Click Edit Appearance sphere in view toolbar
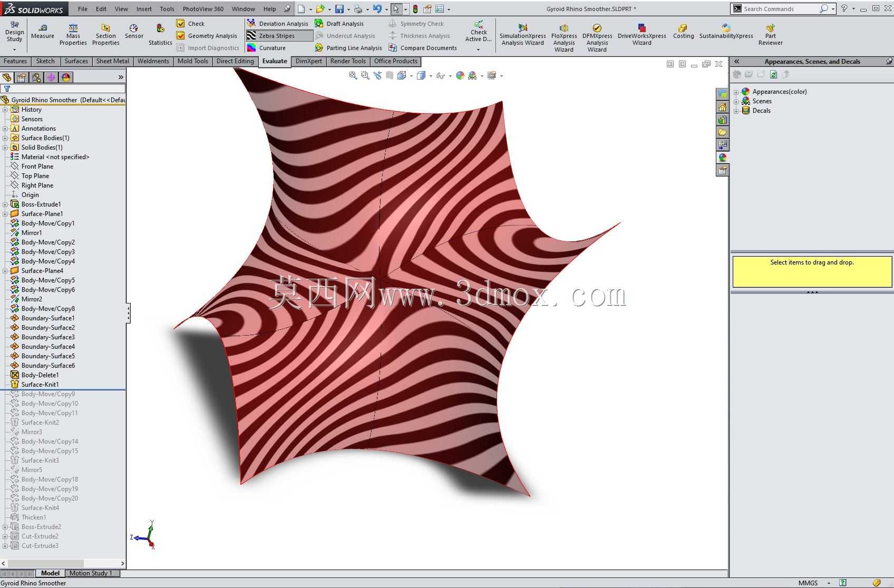Image resolution: width=894 pixels, height=588 pixels. tap(460, 75)
